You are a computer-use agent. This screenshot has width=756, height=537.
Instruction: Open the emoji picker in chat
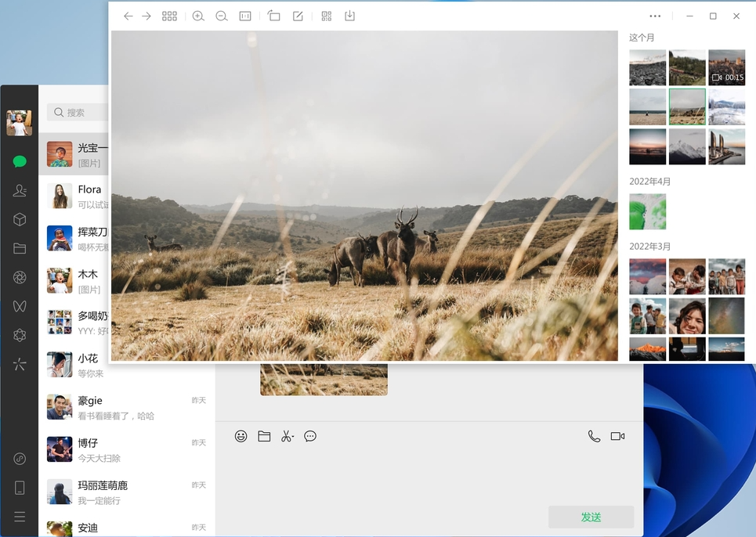[241, 436]
